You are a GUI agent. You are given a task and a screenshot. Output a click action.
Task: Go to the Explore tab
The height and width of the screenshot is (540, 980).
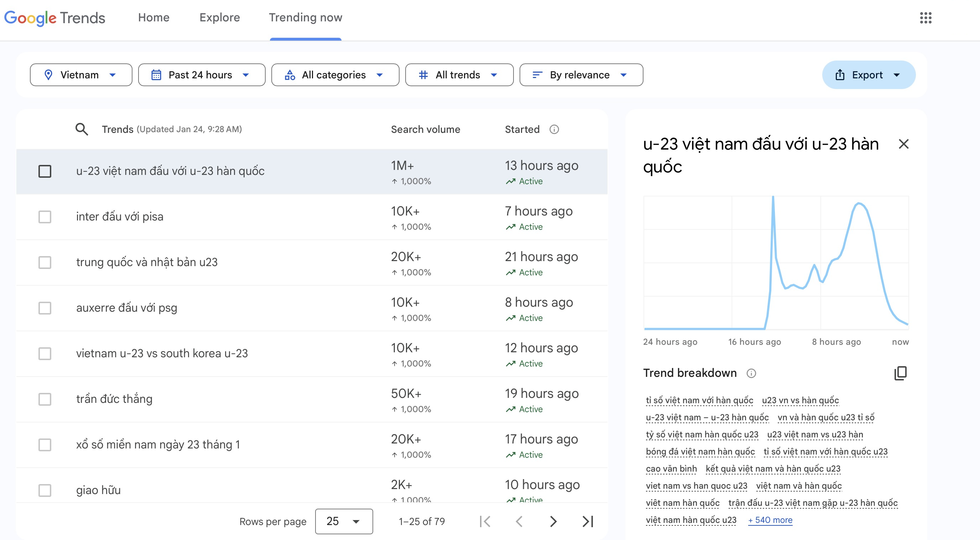[x=219, y=17]
